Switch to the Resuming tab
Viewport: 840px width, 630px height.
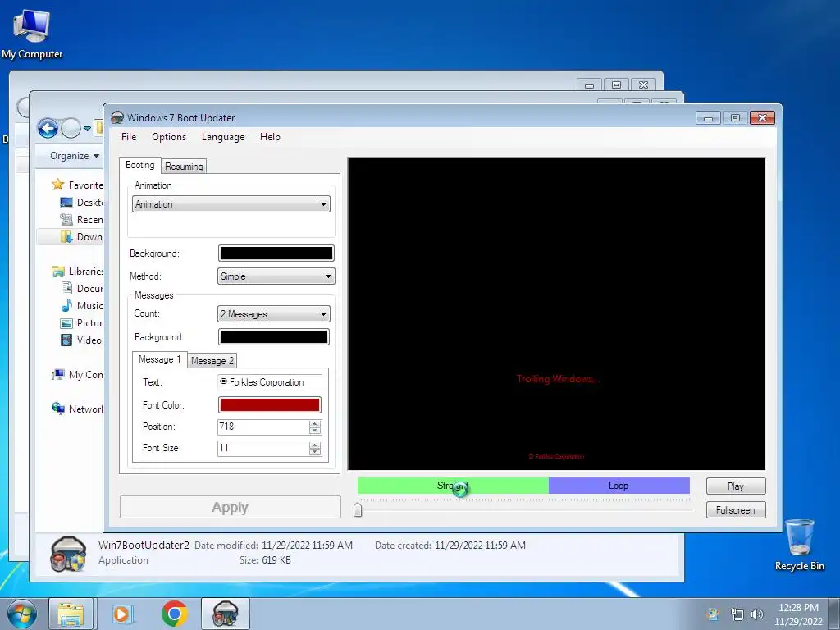(184, 166)
